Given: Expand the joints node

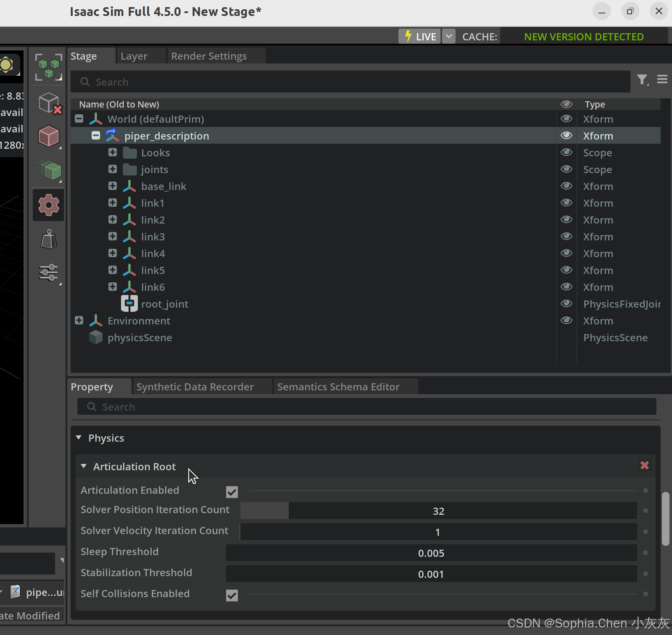Looking at the screenshot, I should pos(113,169).
